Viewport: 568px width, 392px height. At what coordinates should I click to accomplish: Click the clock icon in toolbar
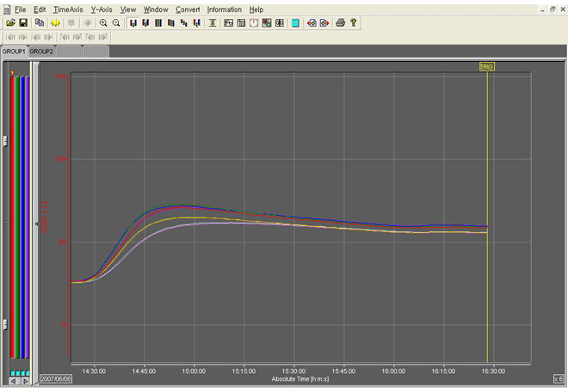tap(254, 23)
